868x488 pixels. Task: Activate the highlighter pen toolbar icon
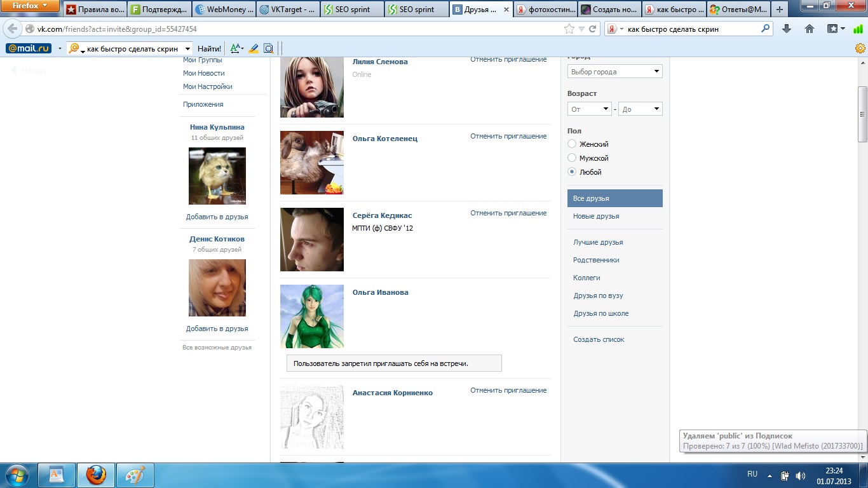[254, 48]
